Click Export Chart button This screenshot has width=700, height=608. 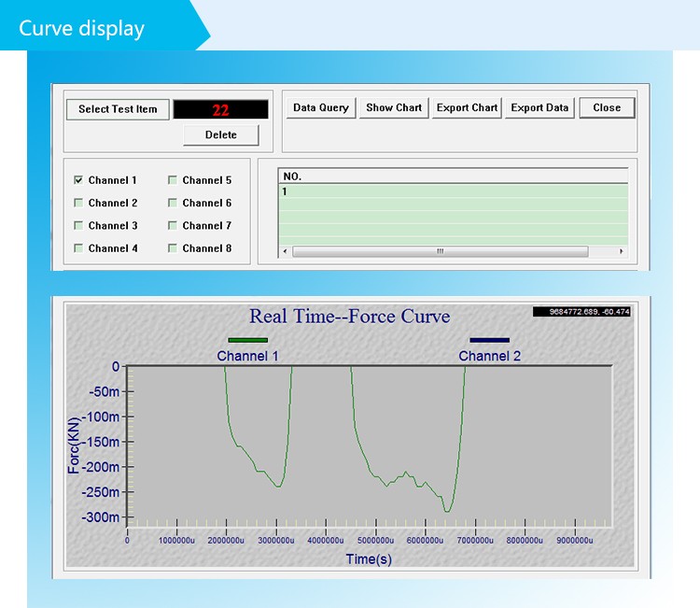(466, 107)
